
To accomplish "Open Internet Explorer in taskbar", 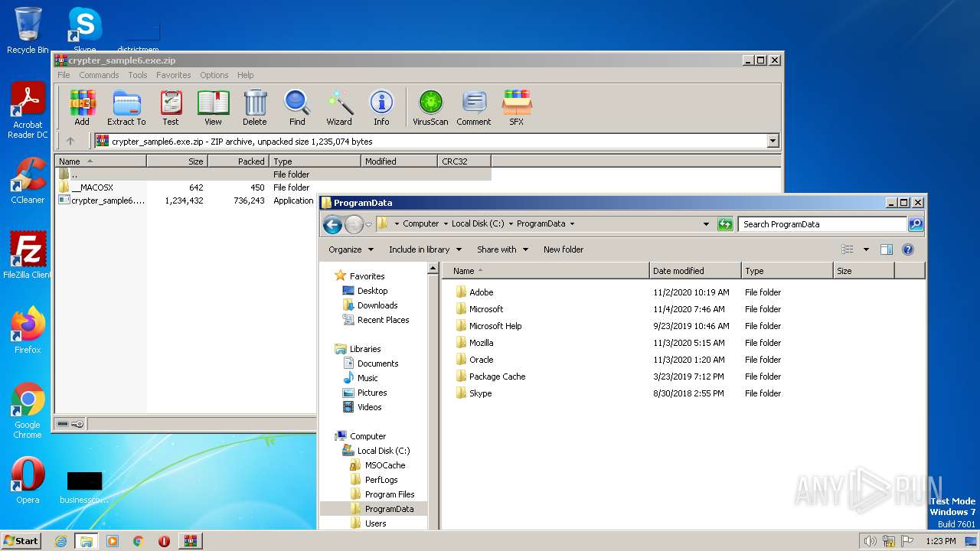I will click(x=60, y=541).
